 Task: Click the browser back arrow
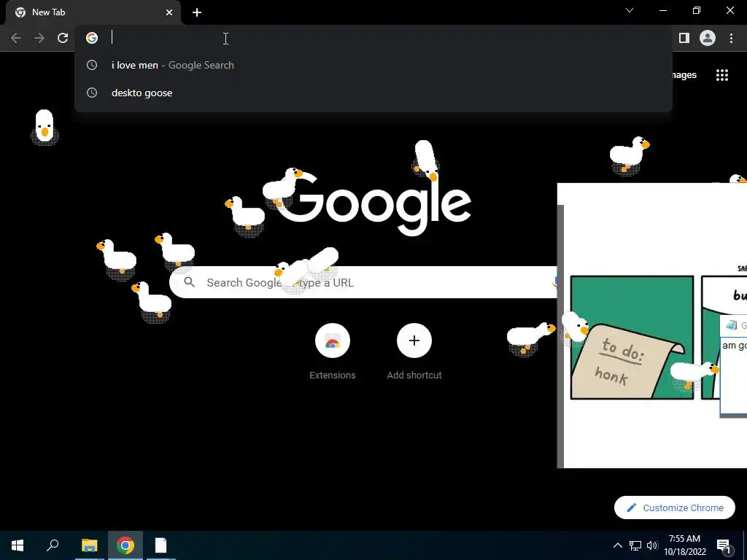(x=16, y=38)
